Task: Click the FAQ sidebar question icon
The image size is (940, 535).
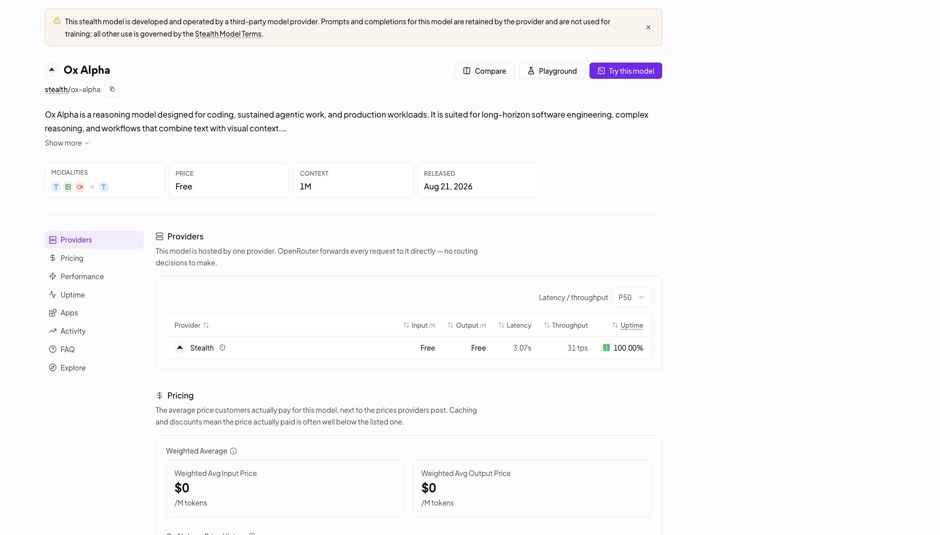Action: pyautogui.click(x=53, y=349)
